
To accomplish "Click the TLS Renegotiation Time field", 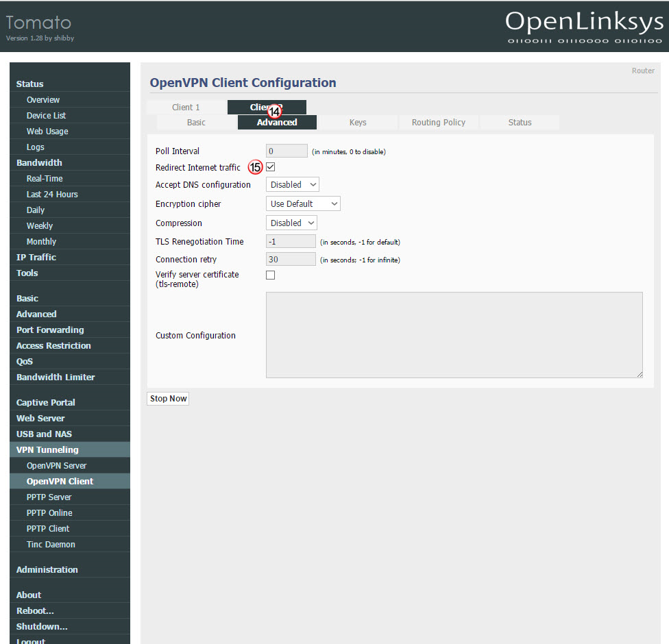I will tap(291, 241).
